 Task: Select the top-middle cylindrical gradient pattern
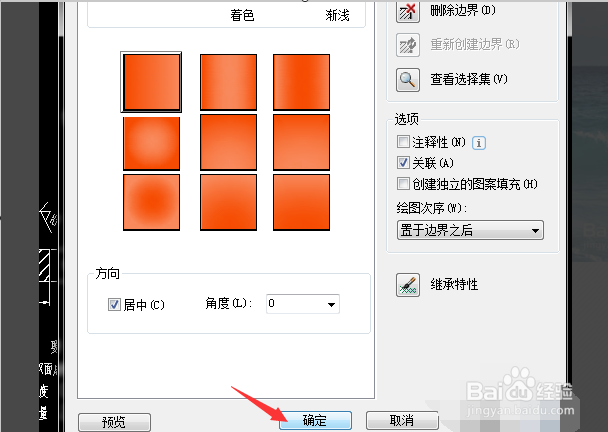pyautogui.click(x=228, y=82)
